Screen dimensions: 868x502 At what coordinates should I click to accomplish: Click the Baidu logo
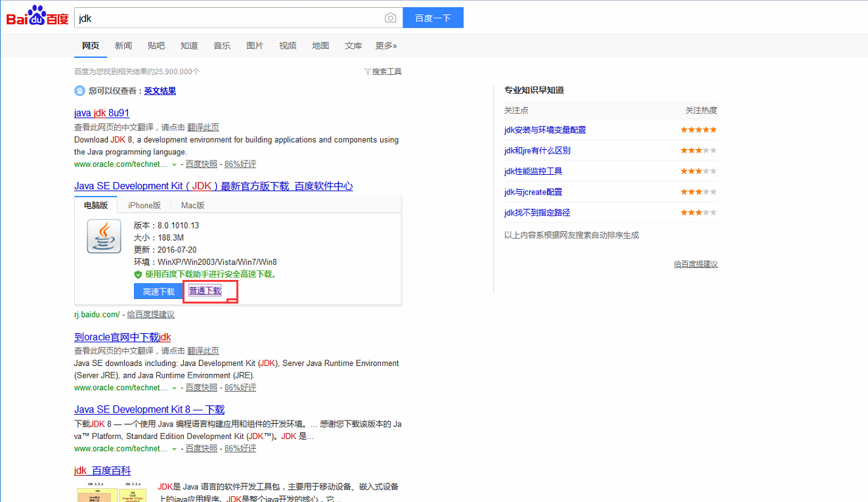37,16
